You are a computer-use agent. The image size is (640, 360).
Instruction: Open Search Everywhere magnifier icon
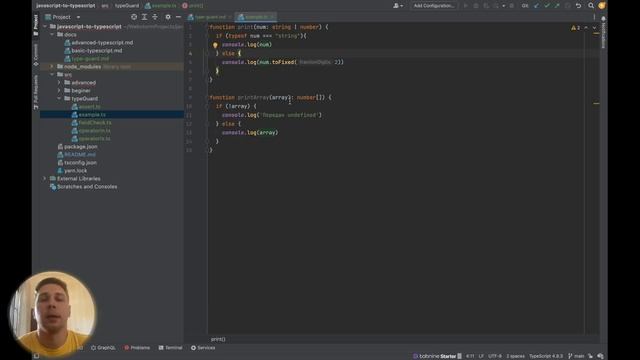(x=591, y=6)
